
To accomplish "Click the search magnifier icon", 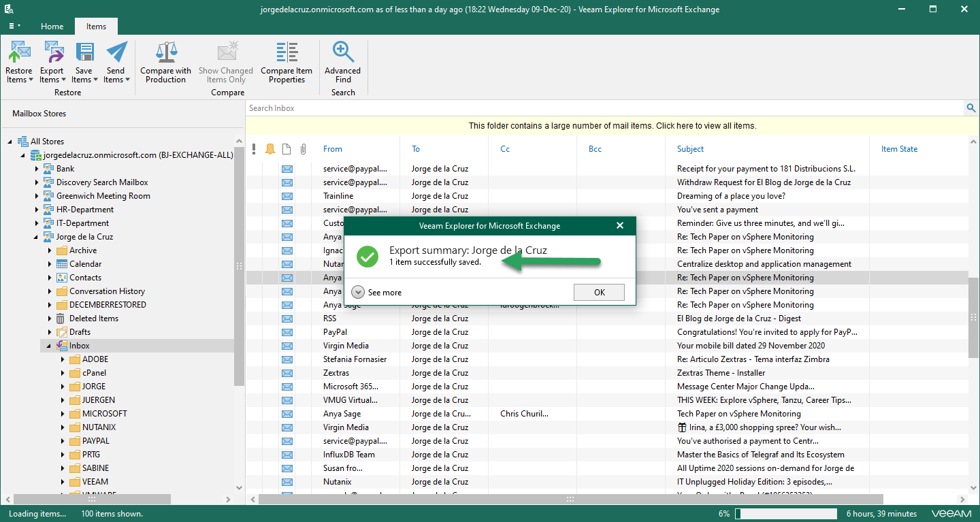I will click(971, 108).
